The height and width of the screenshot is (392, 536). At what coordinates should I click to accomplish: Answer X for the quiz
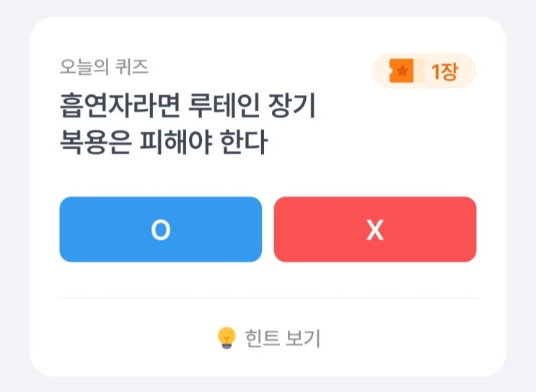pos(375,229)
